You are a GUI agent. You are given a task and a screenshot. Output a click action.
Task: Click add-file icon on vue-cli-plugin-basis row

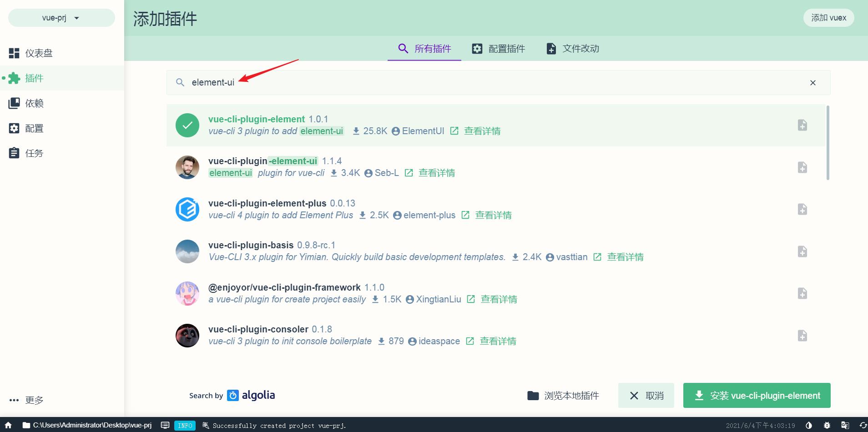[802, 251]
